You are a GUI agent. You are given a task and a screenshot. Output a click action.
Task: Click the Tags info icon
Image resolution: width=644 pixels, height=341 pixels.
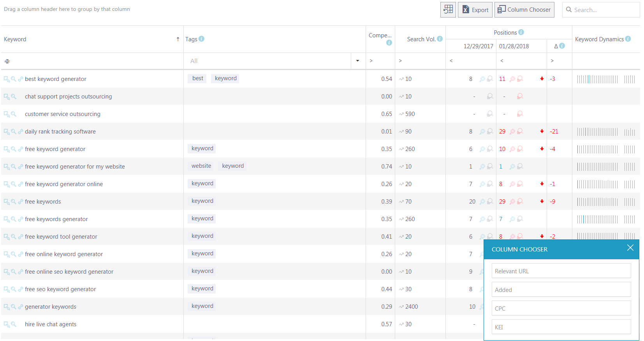pos(201,39)
